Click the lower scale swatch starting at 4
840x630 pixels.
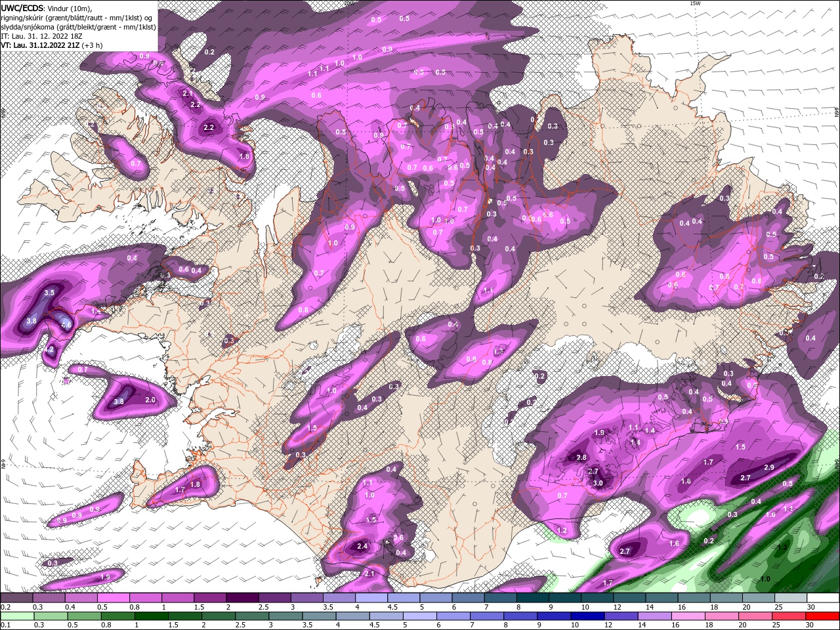tap(353, 616)
